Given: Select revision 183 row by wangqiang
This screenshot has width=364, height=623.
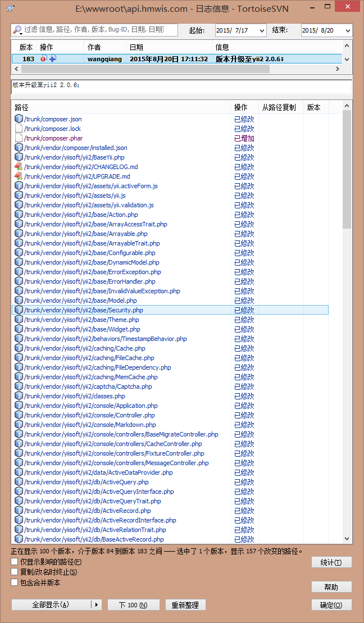Looking at the screenshot, I should click(x=177, y=59).
